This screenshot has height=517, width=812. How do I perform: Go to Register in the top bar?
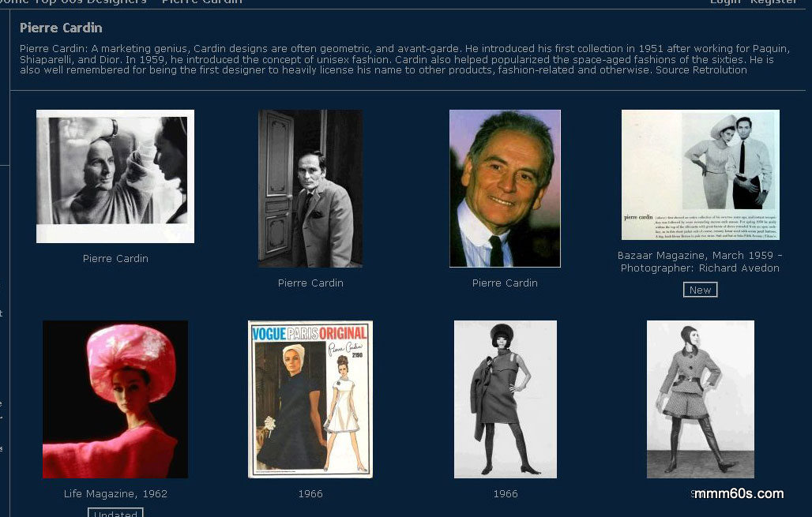773,2
